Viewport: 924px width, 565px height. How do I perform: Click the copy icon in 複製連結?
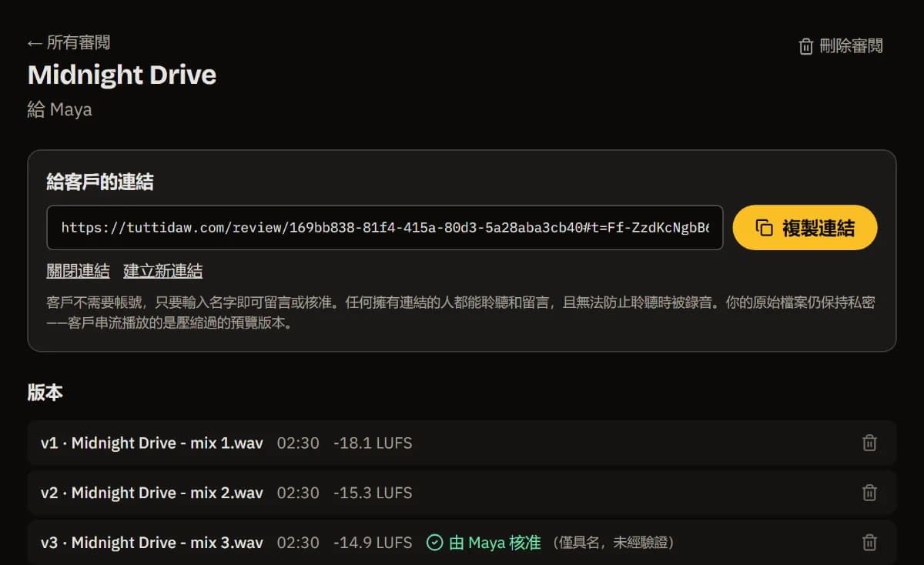[x=764, y=228]
